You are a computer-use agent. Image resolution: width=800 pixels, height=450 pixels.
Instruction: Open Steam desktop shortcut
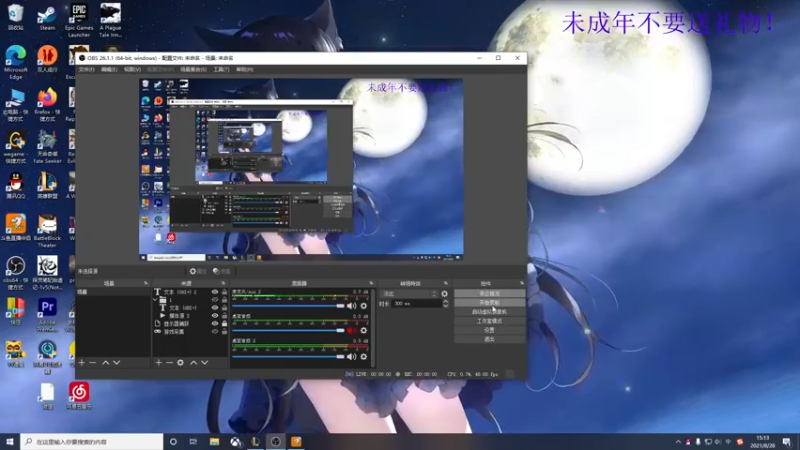coord(47,17)
